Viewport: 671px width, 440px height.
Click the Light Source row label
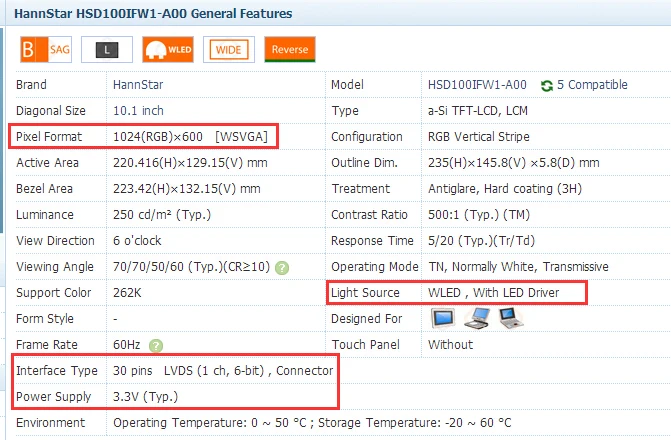[x=365, y=293]
